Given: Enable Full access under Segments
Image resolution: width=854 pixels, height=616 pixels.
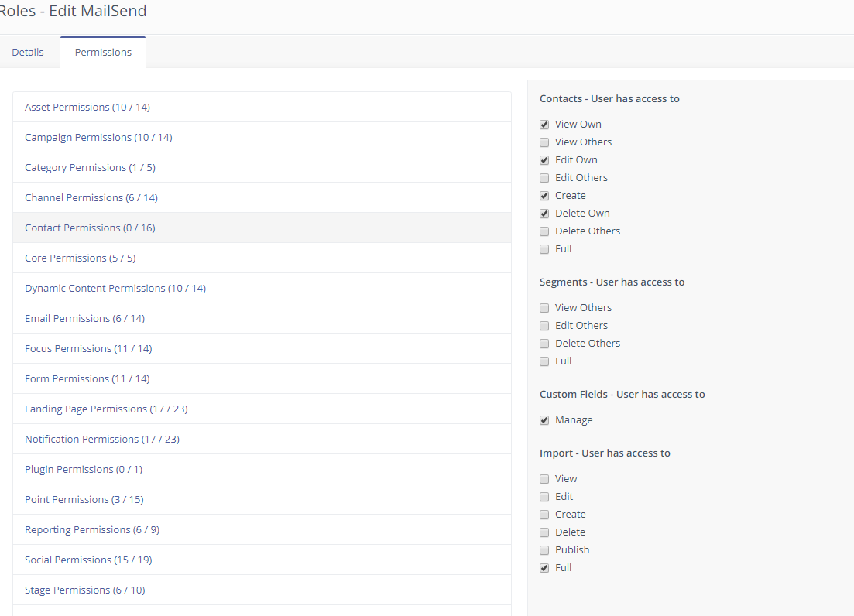Looking at the screenshot, I should pos(544,361).
